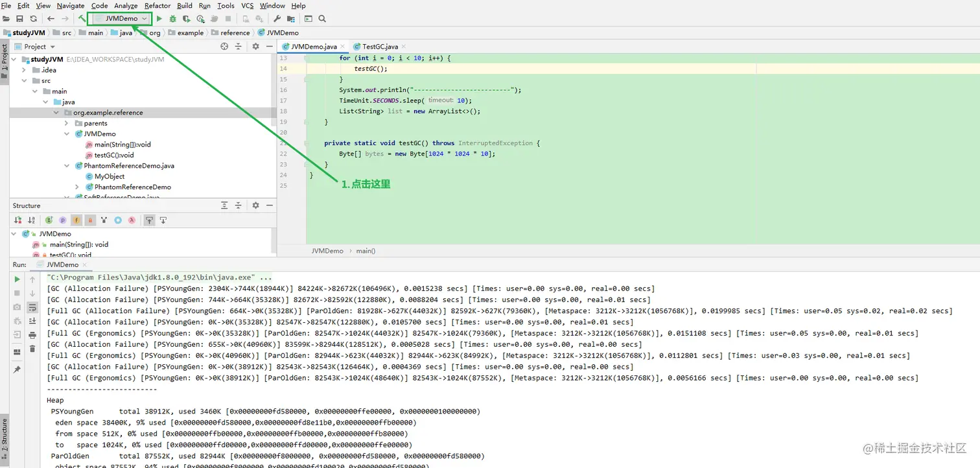Start debugging with the bug icon
The height and width of the screenshot is (468, 980).
pyautogui.click(x=173, y=19)
